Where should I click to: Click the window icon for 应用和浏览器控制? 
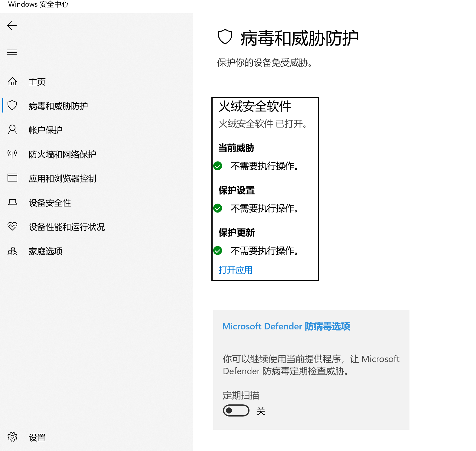pyautogui.click(x=12, y=178)
